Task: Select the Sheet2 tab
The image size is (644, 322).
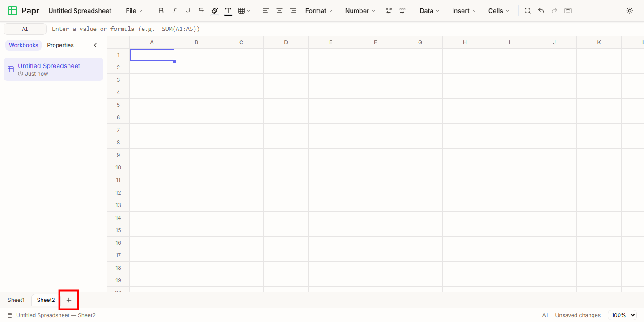Action: [x=46, y=300]
